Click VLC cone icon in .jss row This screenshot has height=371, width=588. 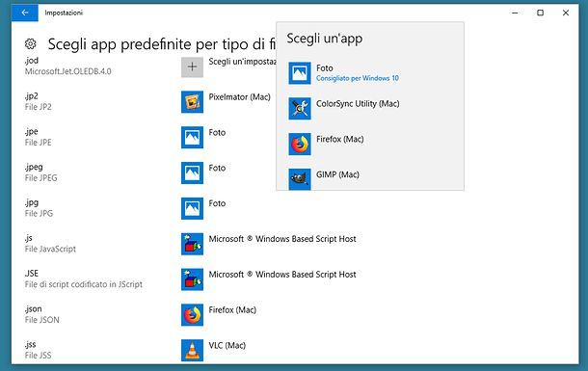point(192,350)
